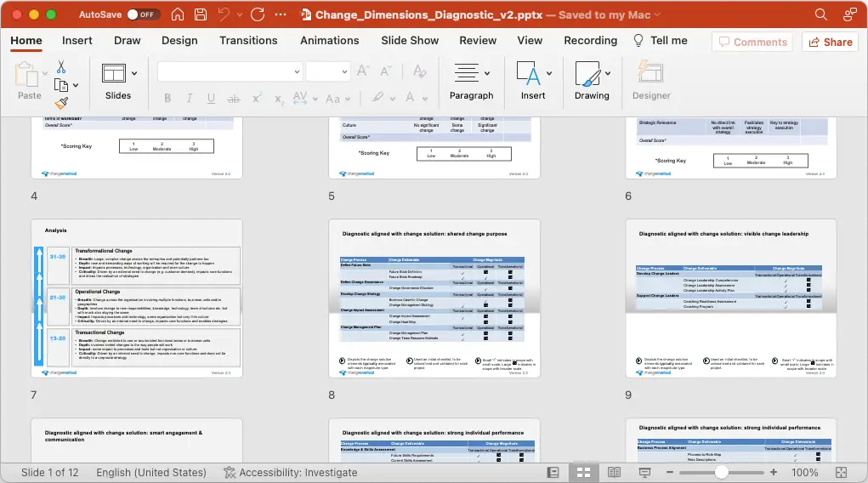Open the font size combo box
Image resolution: width=868 pixels, height=483 pixels.
click(327, 71)
